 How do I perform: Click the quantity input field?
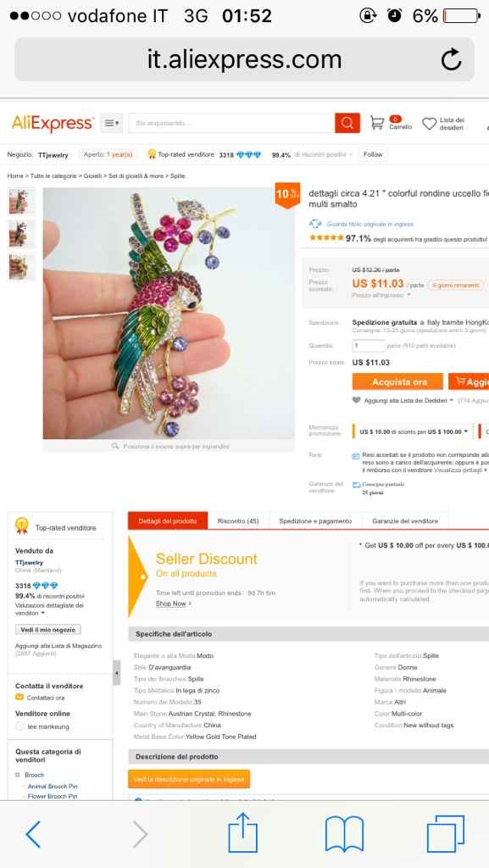[x=369, y=346]
